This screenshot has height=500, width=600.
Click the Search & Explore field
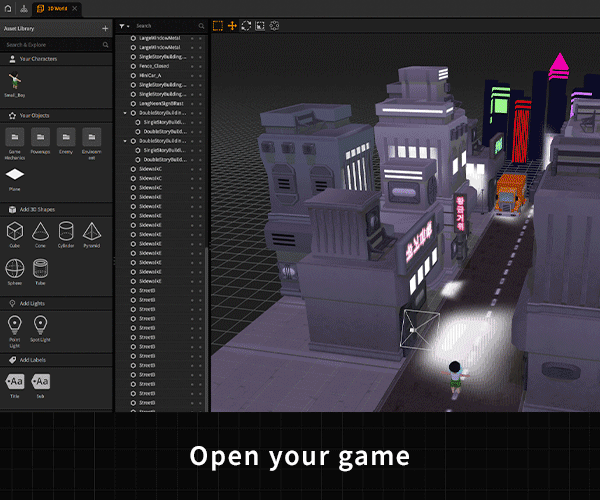(52, 45)
